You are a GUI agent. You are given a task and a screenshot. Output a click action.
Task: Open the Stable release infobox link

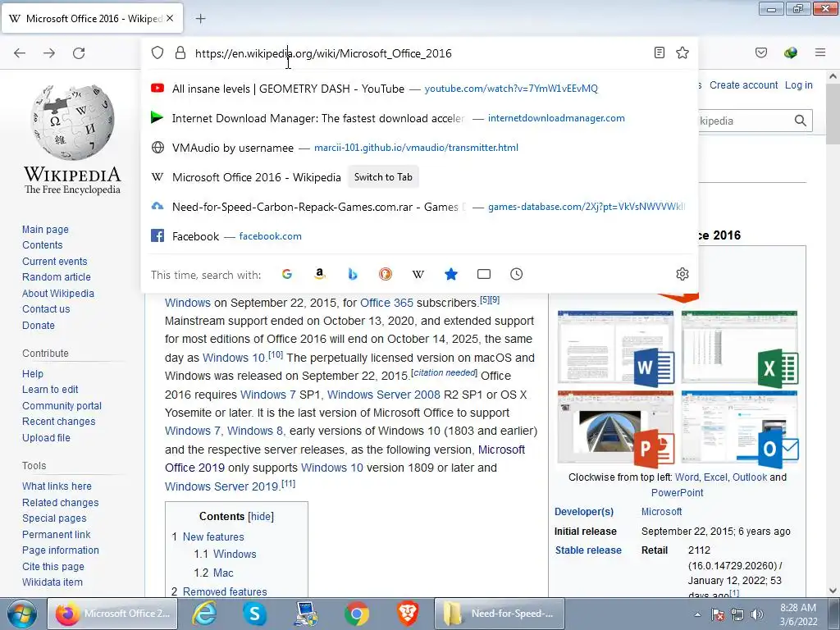(588, 550)
